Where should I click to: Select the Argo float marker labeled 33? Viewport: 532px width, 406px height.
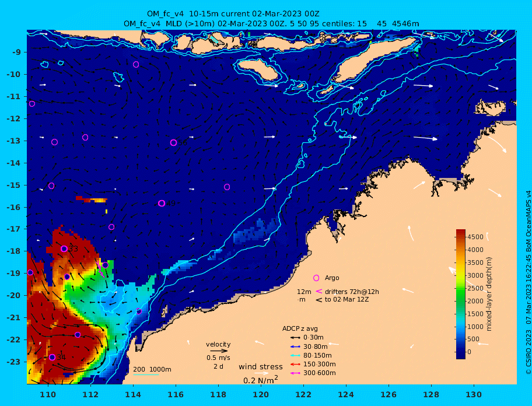pos(64,249)
